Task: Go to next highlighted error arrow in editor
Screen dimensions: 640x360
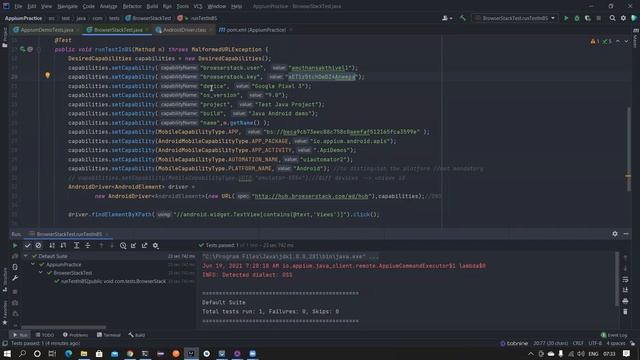Action: (x=626, y=41)
